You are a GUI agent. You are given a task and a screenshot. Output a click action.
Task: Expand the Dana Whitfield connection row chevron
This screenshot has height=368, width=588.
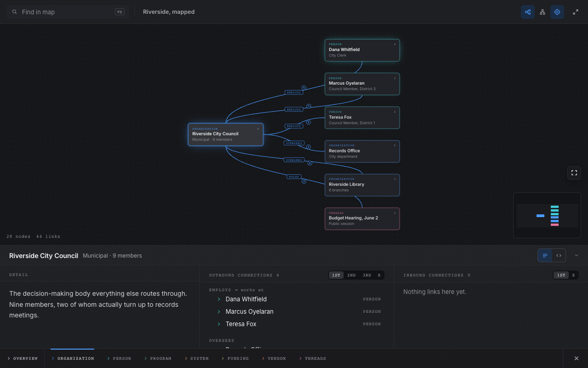tap(219, 299)
